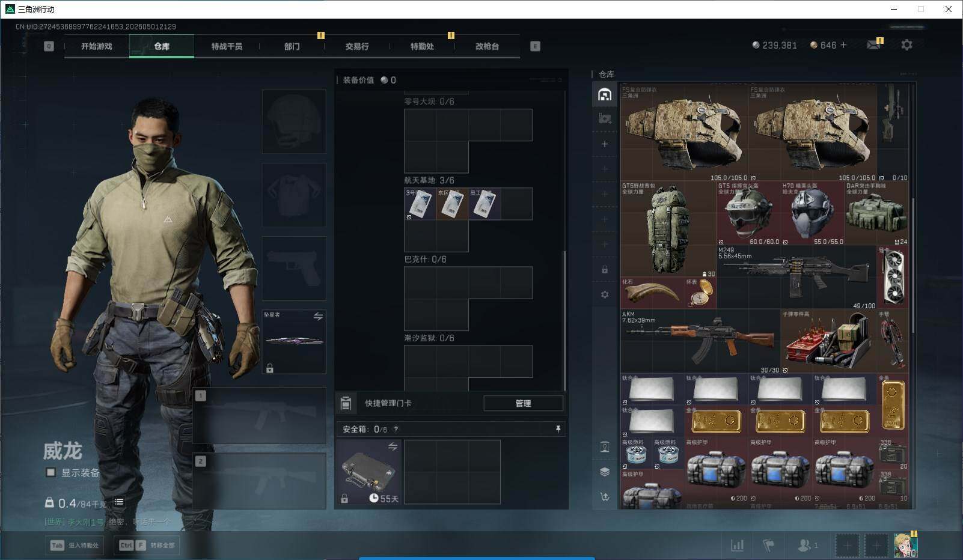Click the safe box help question mark
Screen dimensions: 963x560
tap(396, 429)
